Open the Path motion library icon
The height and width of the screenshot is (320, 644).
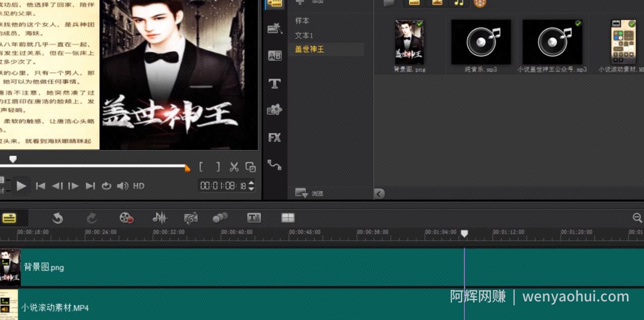[x=274, y=165]
